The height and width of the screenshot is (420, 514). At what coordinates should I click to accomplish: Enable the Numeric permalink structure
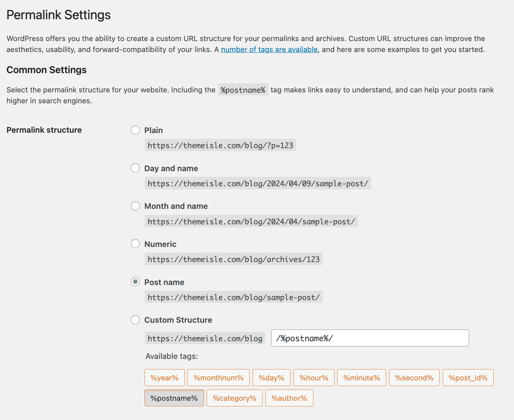click(135, 244)
